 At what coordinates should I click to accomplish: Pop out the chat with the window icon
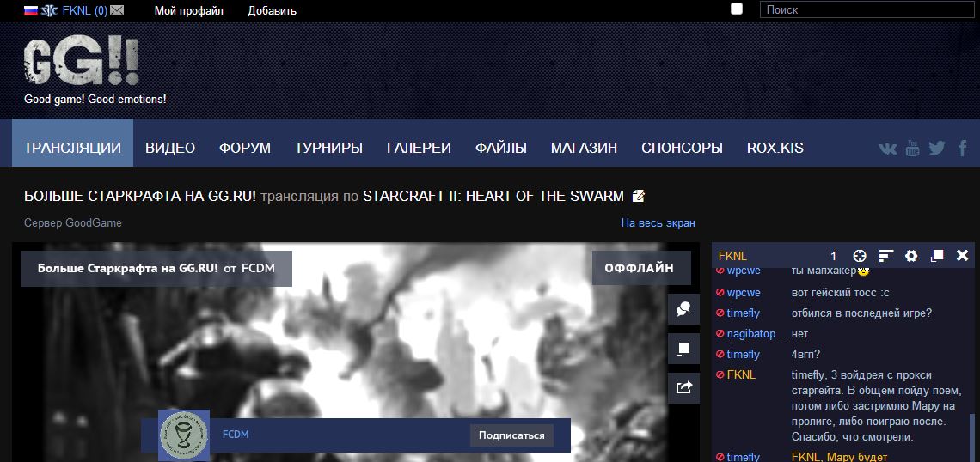click(937, 255)
